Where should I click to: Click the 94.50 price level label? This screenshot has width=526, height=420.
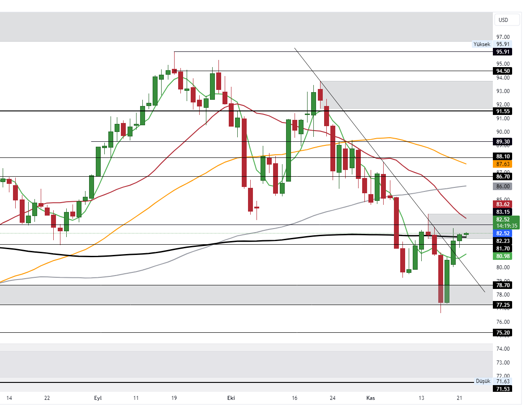[503, 71]
